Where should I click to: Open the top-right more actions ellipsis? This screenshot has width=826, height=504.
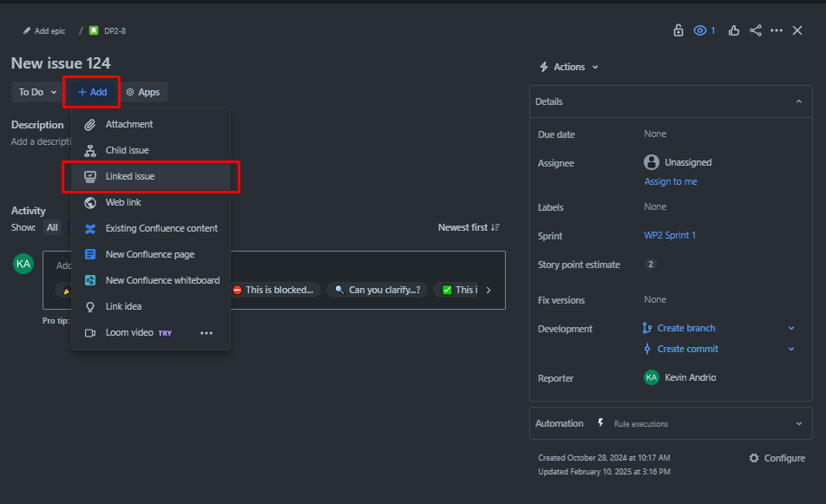coord(777,30)
